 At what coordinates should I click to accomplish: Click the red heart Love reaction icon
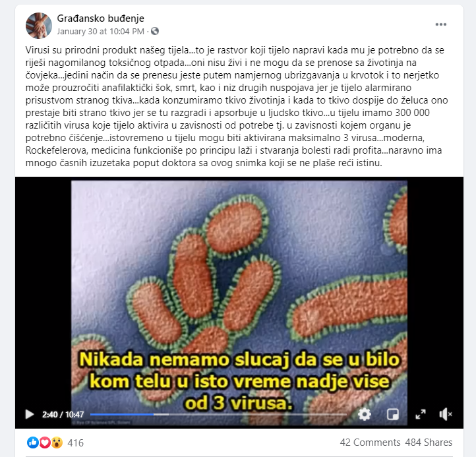[45, 442]
